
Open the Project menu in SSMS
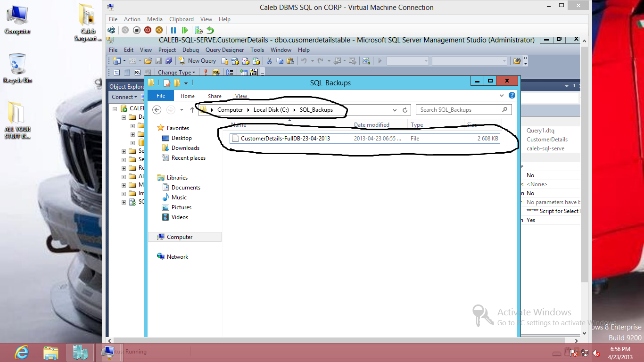coord(167,50)
